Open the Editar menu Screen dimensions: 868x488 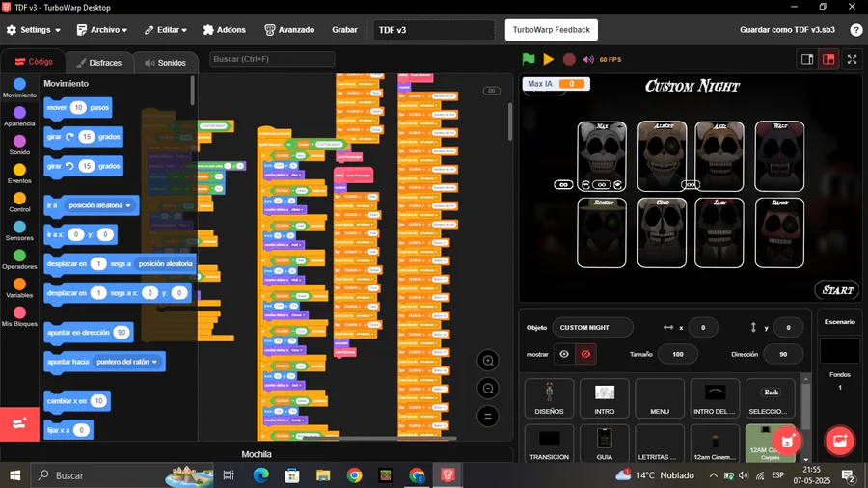pos(166,30)
